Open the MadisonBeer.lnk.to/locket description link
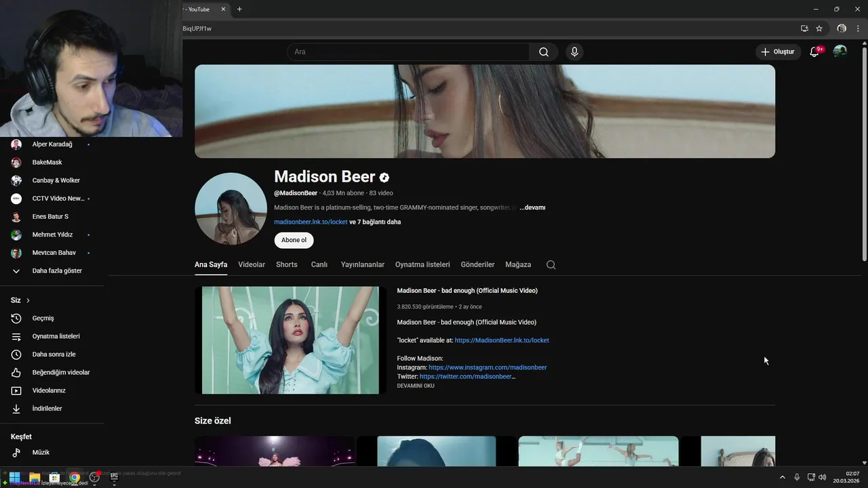 (502, 340)
